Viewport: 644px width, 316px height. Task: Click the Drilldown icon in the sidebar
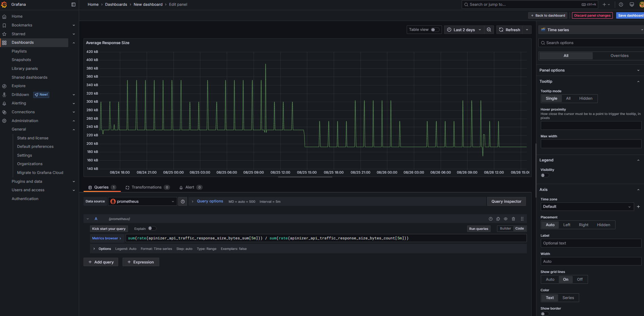(4, 95)
